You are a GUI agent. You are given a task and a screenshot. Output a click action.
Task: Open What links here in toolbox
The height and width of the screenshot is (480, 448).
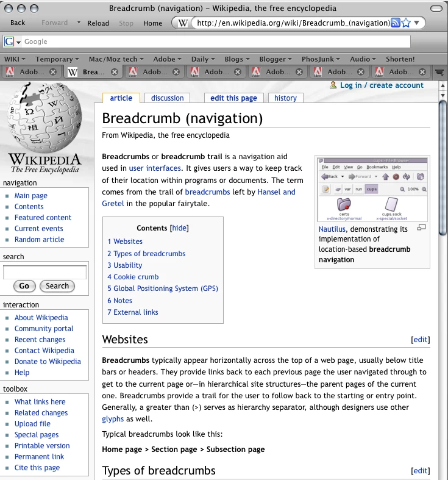[x=40, y=402]
